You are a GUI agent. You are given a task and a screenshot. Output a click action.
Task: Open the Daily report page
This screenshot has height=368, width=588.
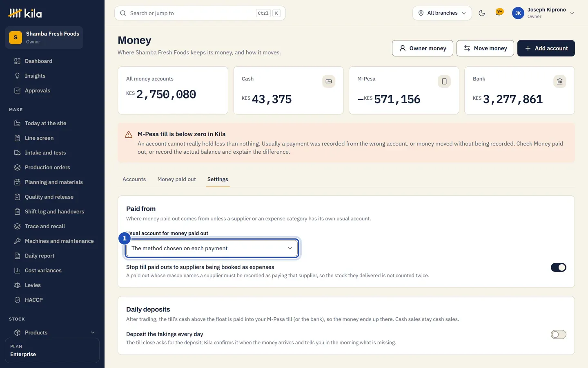[52, 256]
